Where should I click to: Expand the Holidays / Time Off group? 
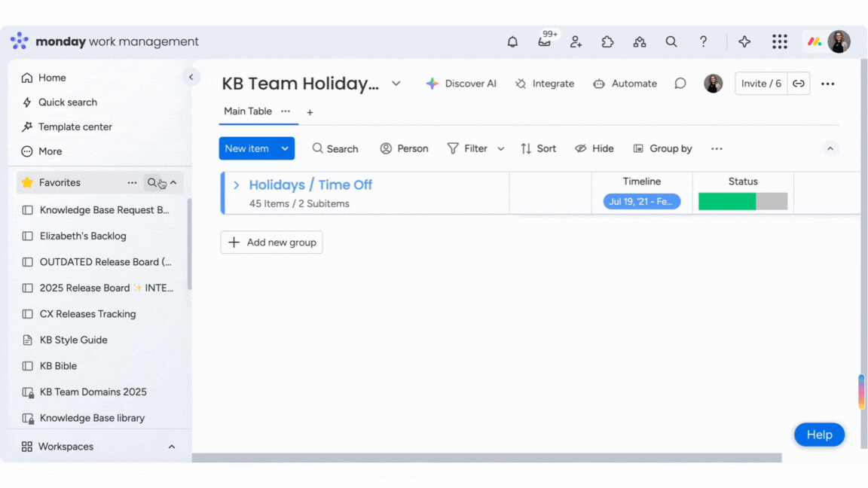(237, 185)
